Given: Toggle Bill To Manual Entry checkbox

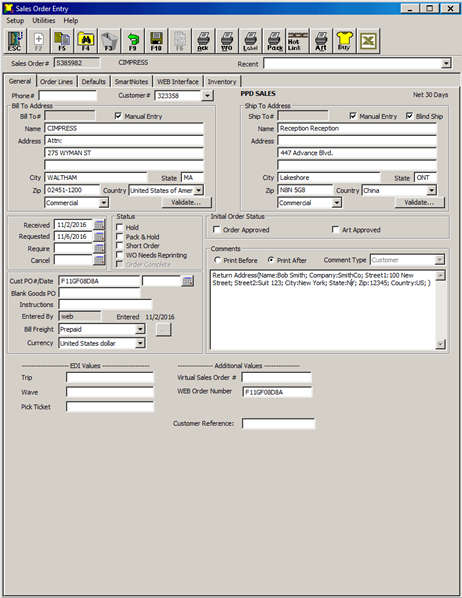Looking at the screenshot, I should click(118, 116).
